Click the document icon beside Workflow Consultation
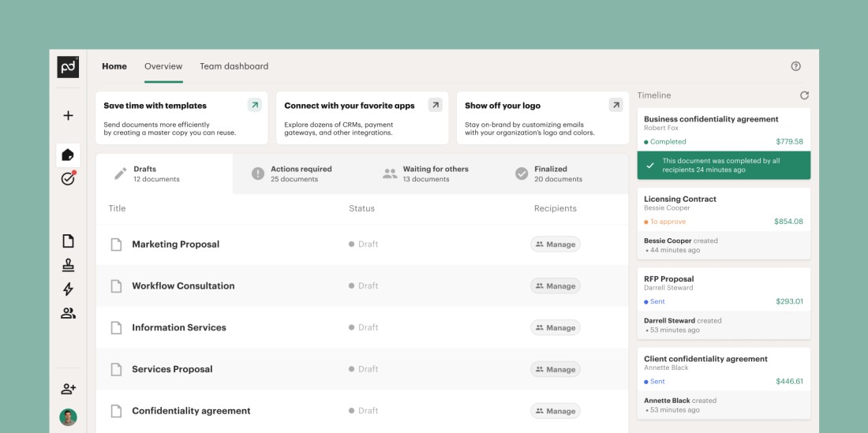Viewport: 868px width, 433px height. click(116, 286)
